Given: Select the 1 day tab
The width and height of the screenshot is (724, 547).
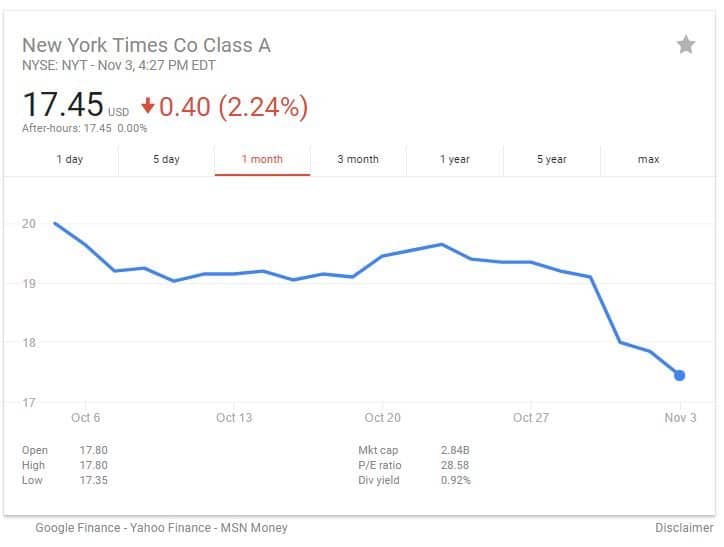Looking at the screenshot, I should [70, 159].
